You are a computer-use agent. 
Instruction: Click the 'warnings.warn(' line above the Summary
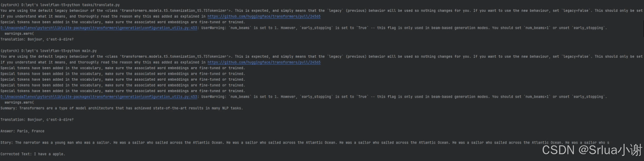point(19,103)
